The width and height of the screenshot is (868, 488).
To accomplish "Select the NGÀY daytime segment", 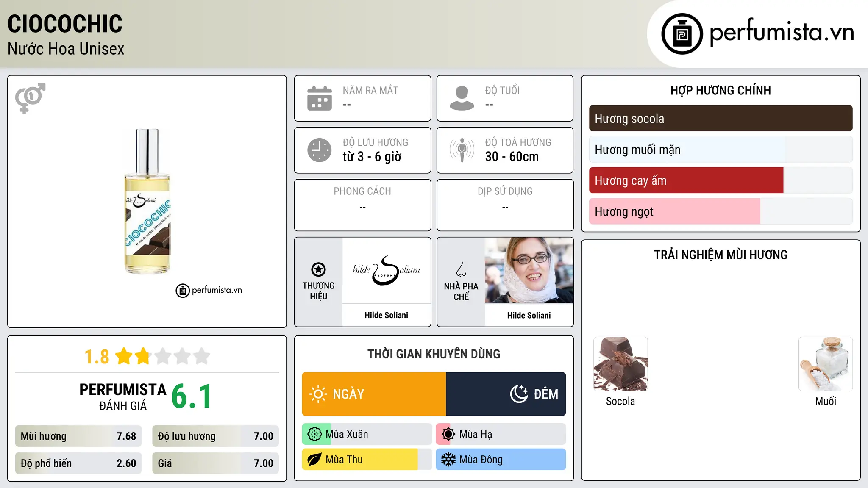I will point(374,394).
